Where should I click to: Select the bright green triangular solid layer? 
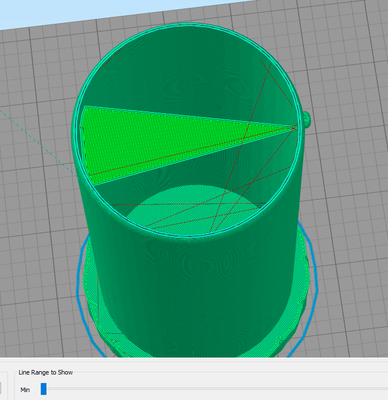[x=150, y=140]
